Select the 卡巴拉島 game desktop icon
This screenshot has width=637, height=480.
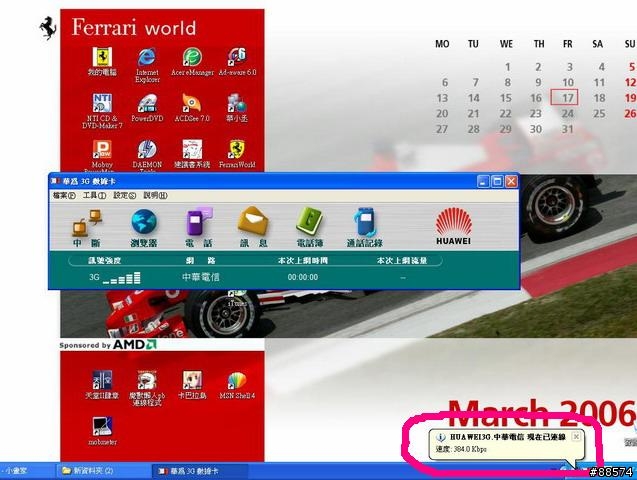click(192, 385)
